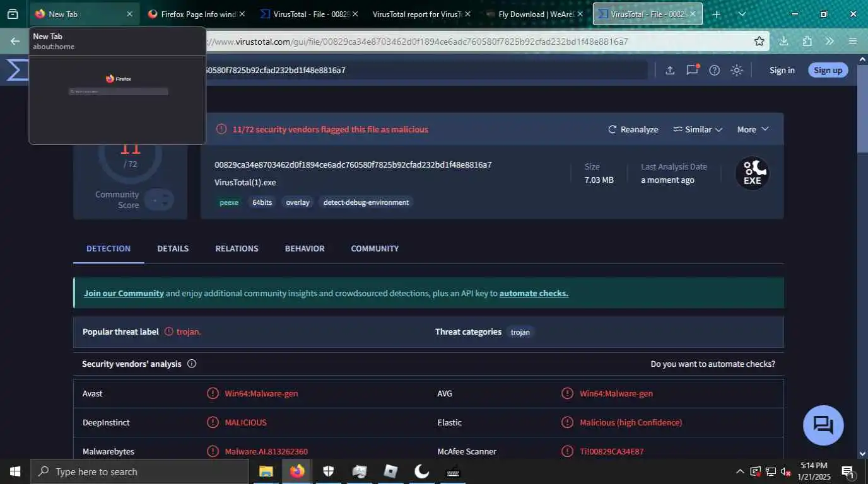Toggle light theme with sun icon
The width and height of the screenshot is (868, 484).
[736, 70]
